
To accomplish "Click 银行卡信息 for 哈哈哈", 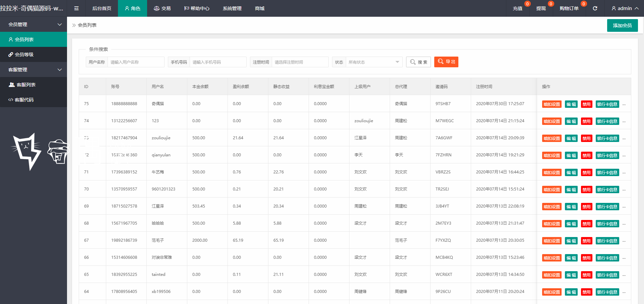I will coord(607,224).
